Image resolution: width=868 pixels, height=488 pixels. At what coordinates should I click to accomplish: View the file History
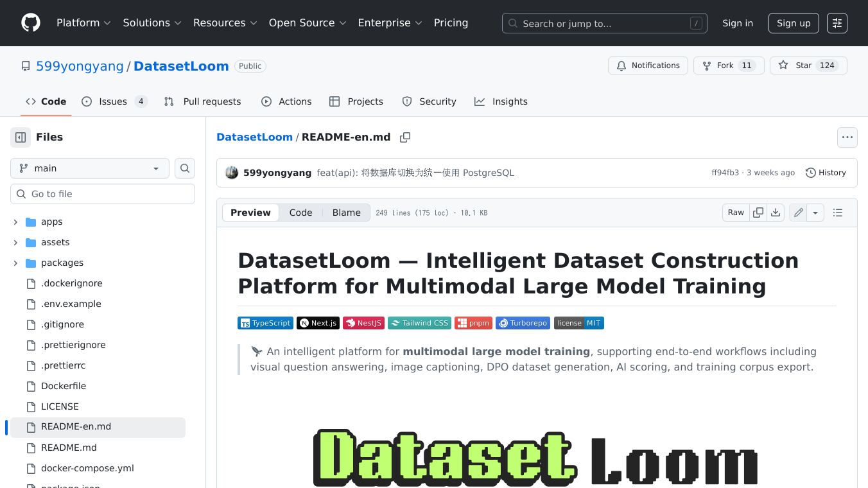pos(826,173)
